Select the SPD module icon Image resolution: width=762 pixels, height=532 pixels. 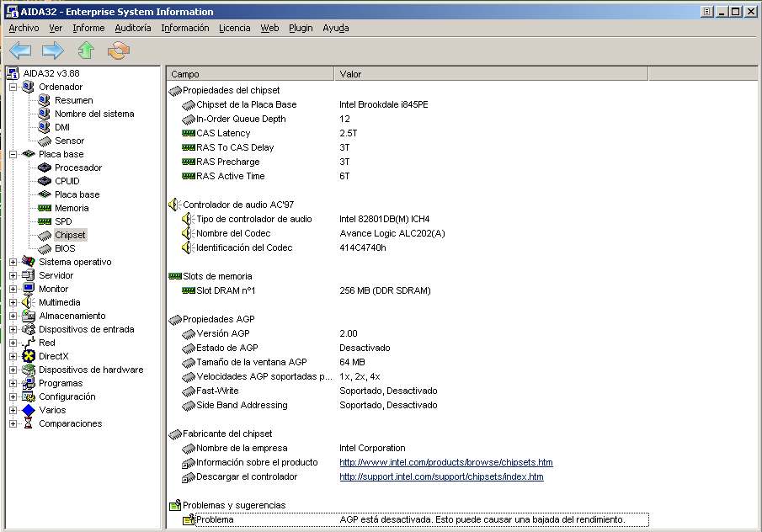45,221
